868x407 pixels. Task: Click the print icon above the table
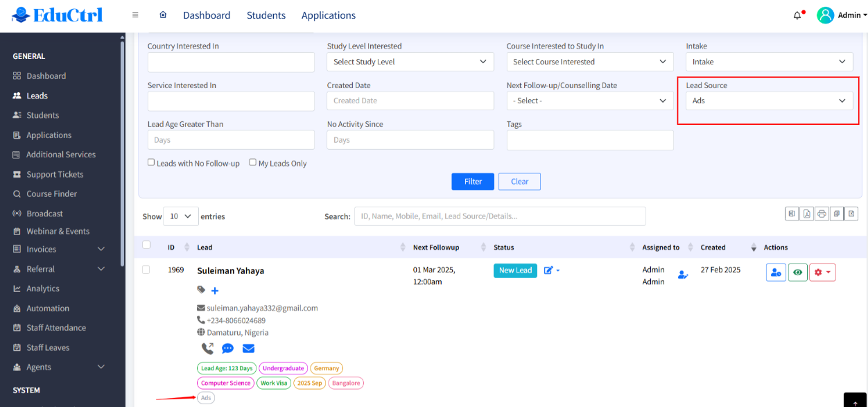(822, 214)
